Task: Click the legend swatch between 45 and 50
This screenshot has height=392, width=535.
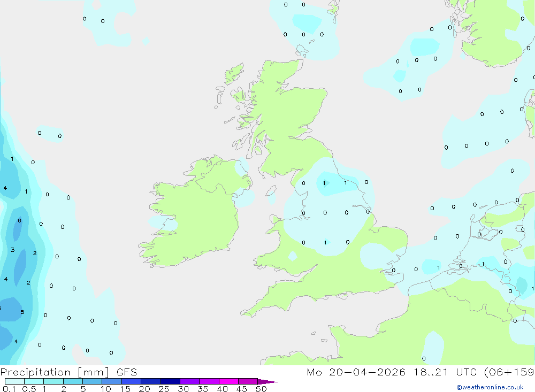Action: [x=248, y=381]
